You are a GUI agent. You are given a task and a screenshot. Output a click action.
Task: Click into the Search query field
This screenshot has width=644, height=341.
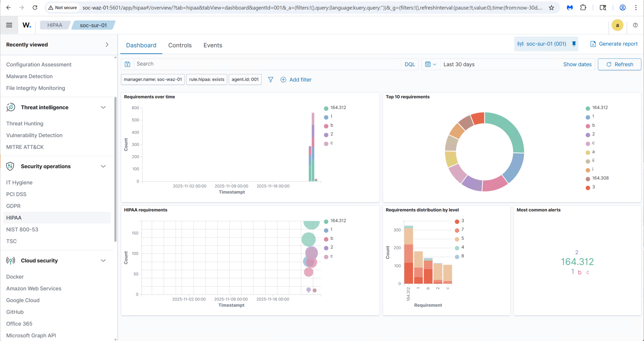(267, 64)
